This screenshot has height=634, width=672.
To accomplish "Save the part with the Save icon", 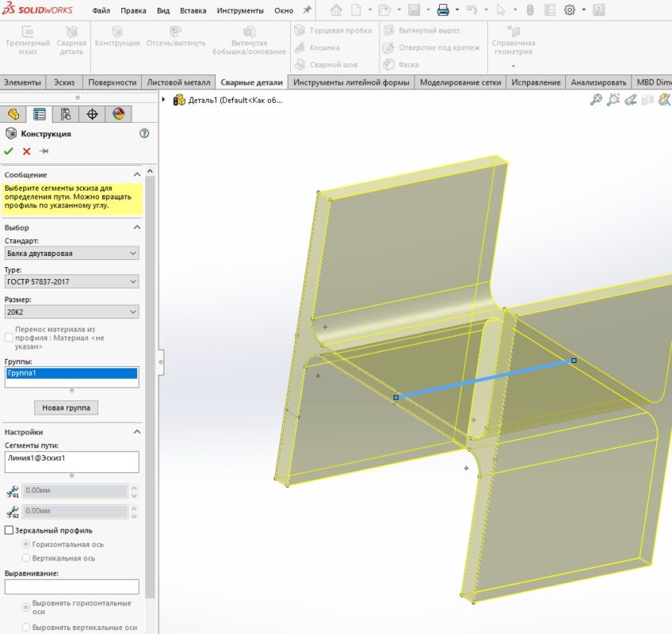I will tap(414, 10).
